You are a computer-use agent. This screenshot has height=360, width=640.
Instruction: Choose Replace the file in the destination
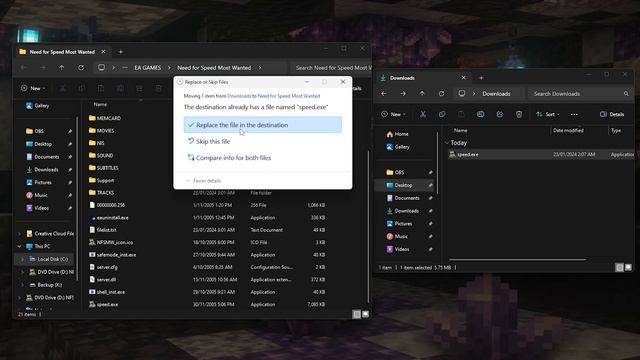(x=262, y=125)
